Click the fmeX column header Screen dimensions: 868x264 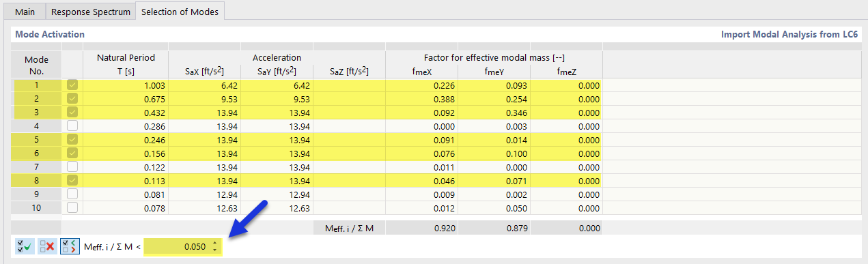pyautogui.click(x=421, y=71)
